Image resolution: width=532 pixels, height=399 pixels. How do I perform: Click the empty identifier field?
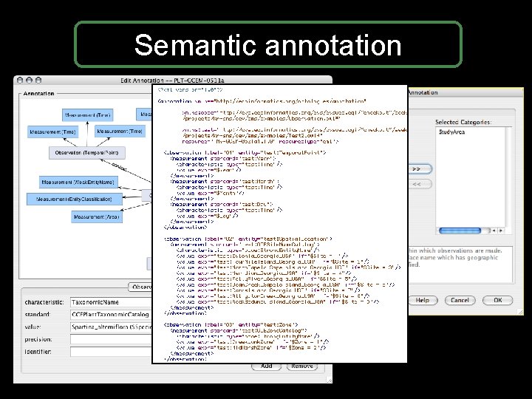111,352
